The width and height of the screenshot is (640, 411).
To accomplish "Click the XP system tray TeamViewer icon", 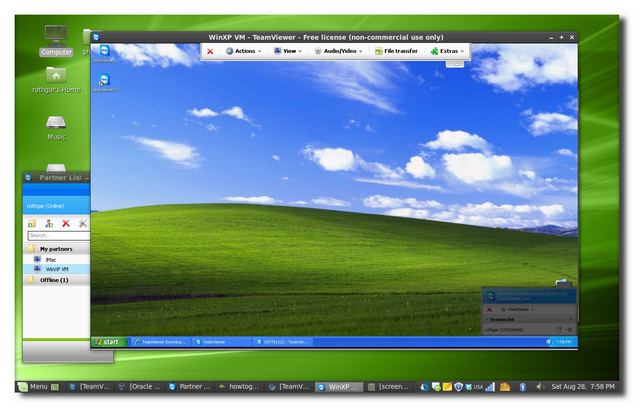I will (549, 342).
